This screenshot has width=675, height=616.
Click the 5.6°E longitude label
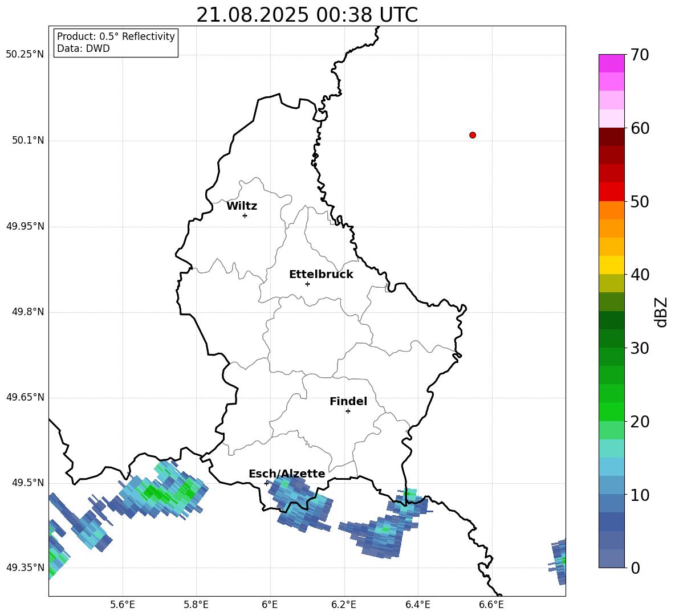[123, 605]
